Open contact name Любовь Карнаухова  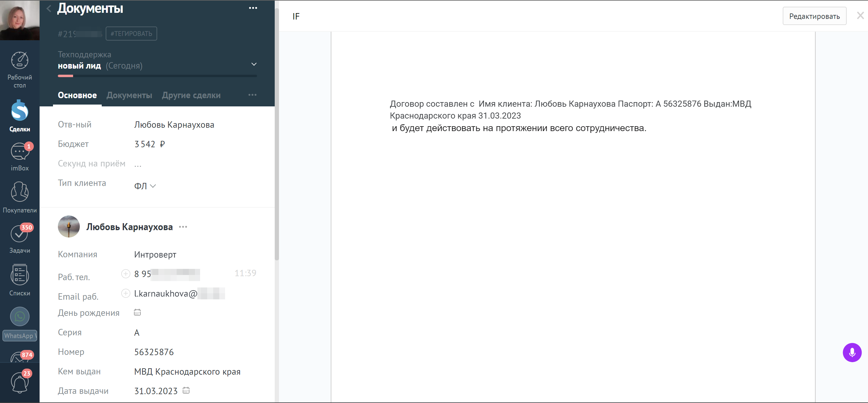coord(129,227)
